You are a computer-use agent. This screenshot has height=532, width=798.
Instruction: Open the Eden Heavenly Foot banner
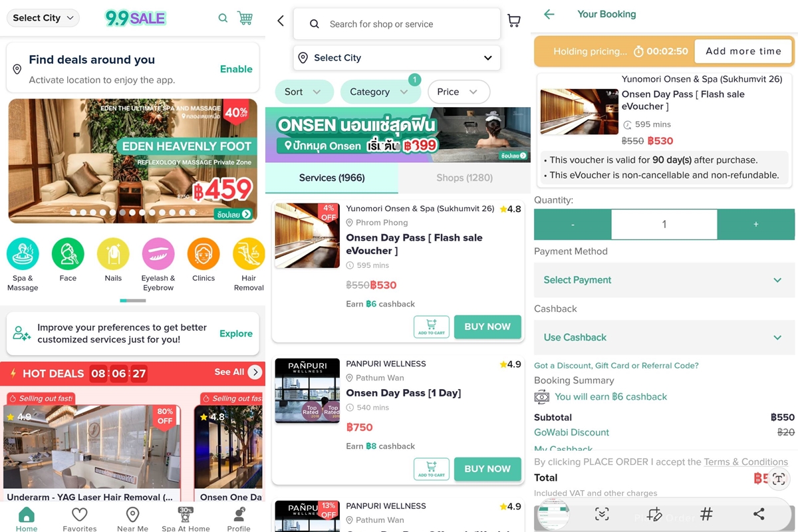point(132,161)
